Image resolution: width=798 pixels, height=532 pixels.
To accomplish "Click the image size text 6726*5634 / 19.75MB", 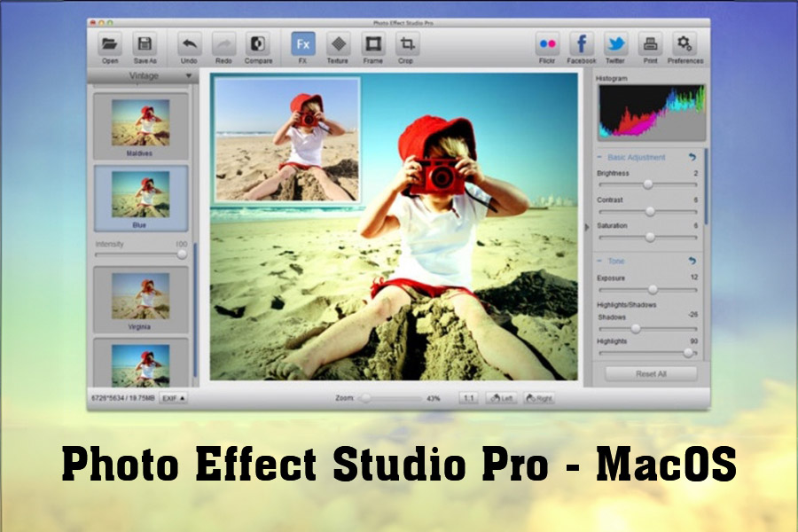I will click(122, 398).
